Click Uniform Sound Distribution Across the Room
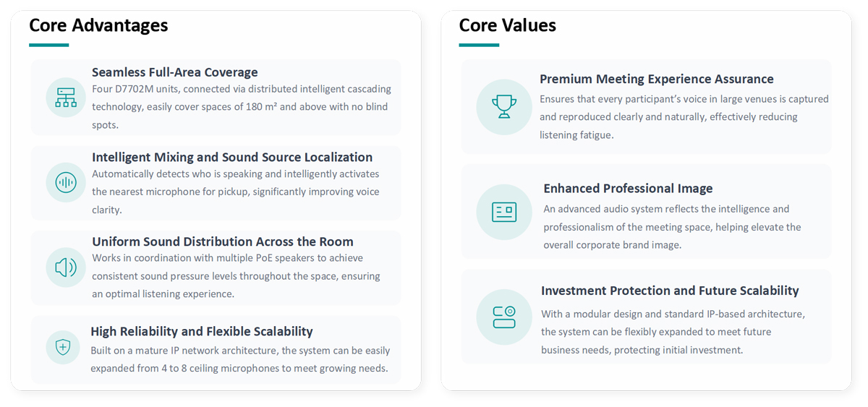 223,241
